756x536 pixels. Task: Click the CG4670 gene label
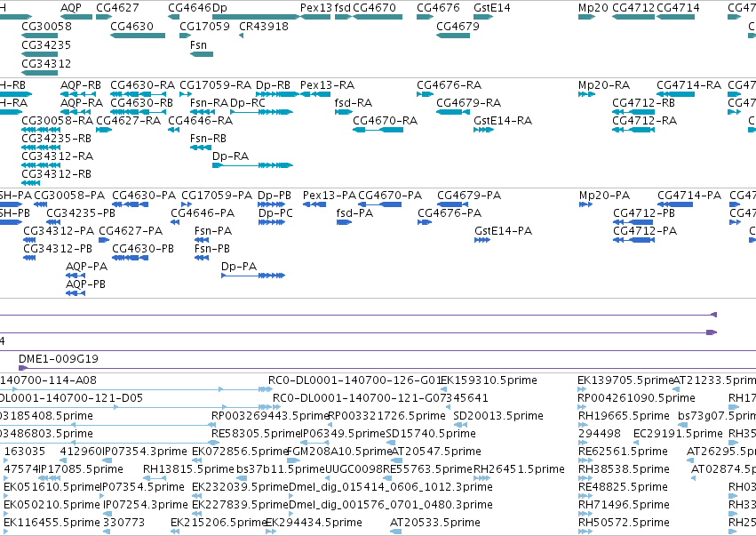coord(375,8)
